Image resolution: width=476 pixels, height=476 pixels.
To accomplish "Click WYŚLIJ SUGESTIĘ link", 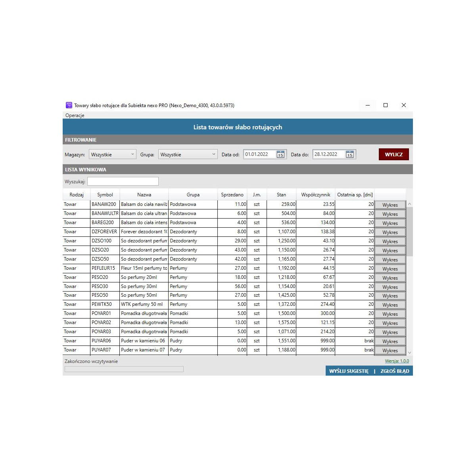I will click(x=349, y=371).
